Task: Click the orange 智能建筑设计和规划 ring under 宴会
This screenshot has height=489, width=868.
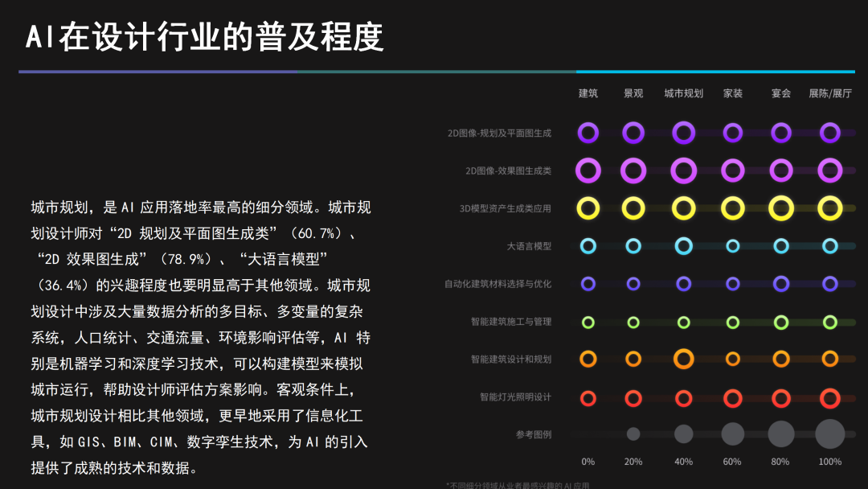Action: [781, 359]
